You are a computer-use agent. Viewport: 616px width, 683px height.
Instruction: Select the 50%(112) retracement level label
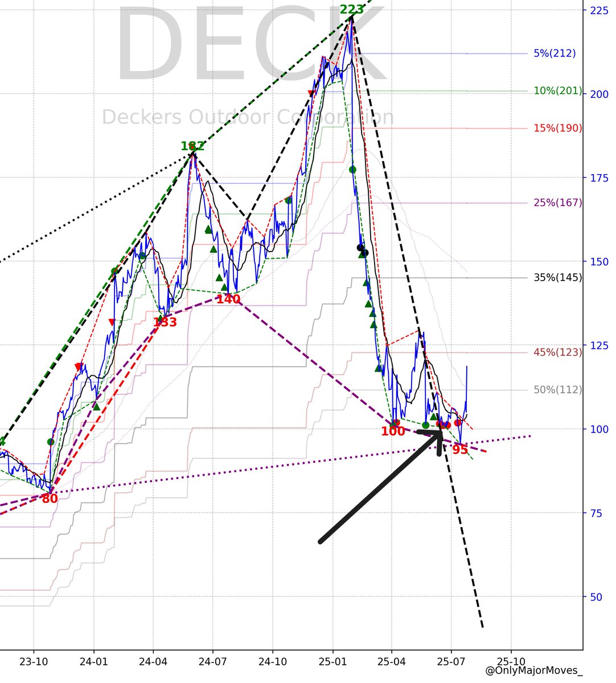tap(558, 390)
